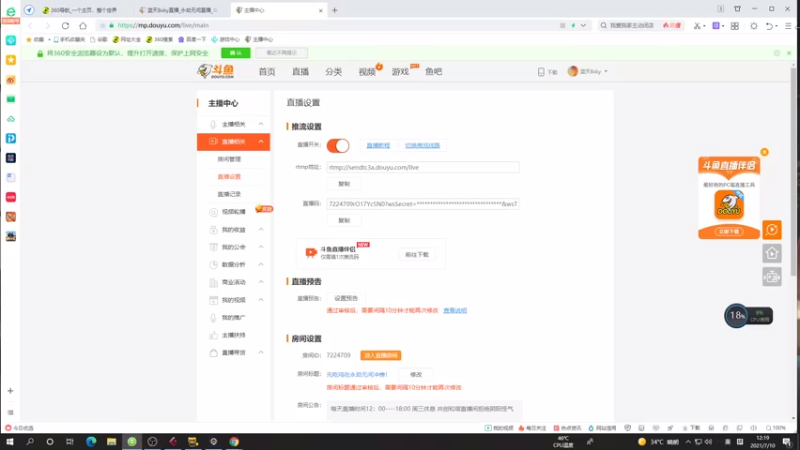Dismiss the default-browser notification banner
The image size is (800, 450).
pyautogui.click(x=789, y=53)
